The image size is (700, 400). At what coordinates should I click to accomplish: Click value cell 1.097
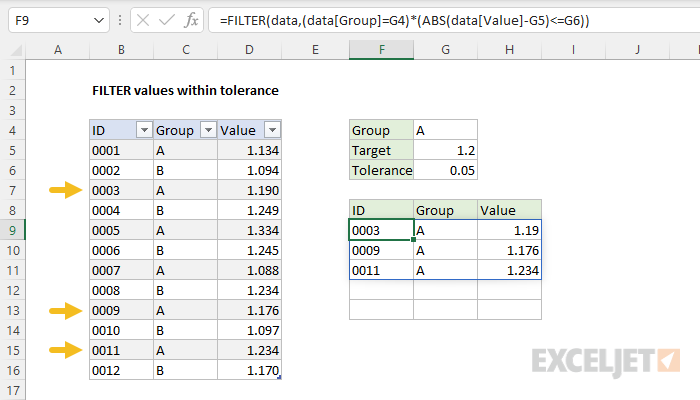click(x=249, y=330)
